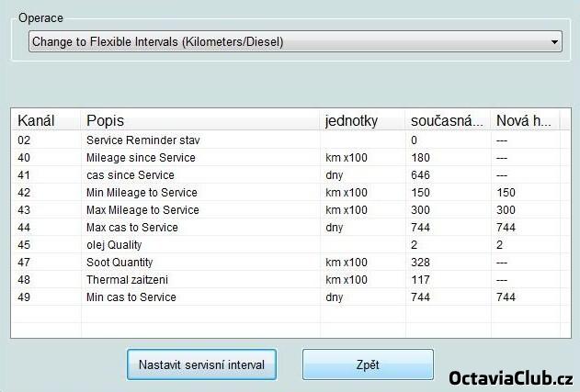Select the Min Mileage to Service row
This screenshot has height=392, width=580.
pos(142,193)
